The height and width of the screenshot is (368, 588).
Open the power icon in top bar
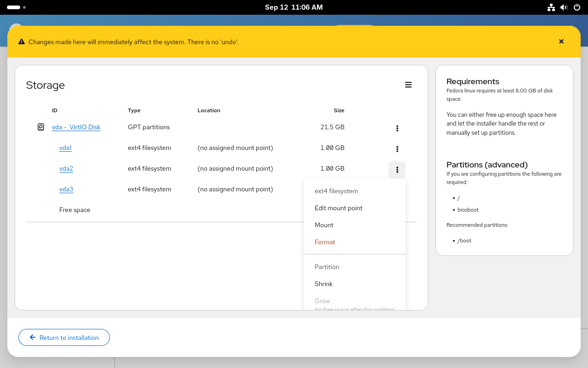pyautogui.click(x=577, y=7)
